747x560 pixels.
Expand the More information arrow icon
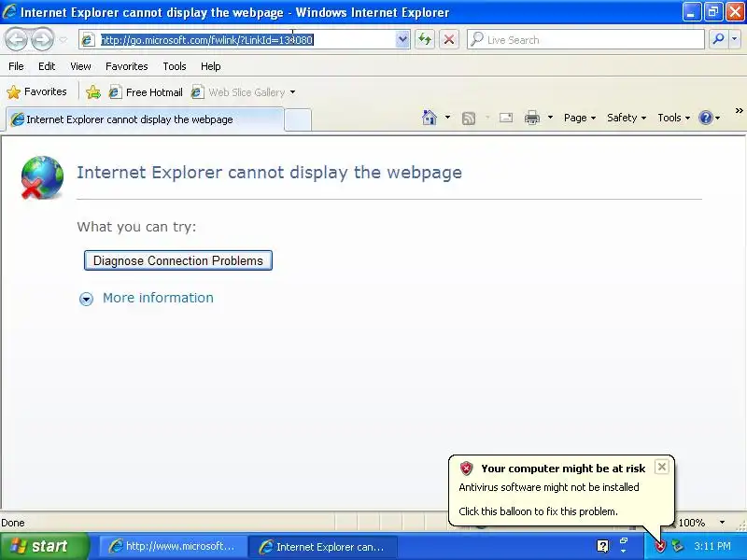[86, 299]
